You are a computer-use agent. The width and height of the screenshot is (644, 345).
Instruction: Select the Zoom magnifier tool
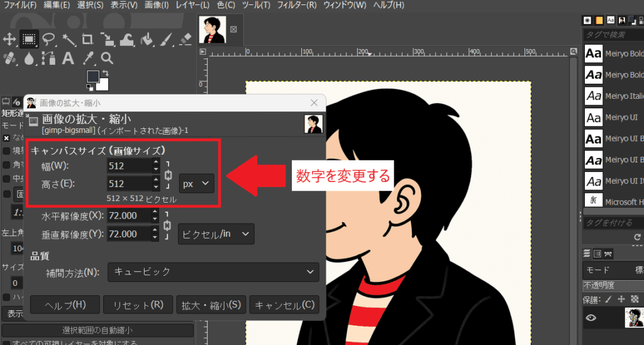pos(107,59)
